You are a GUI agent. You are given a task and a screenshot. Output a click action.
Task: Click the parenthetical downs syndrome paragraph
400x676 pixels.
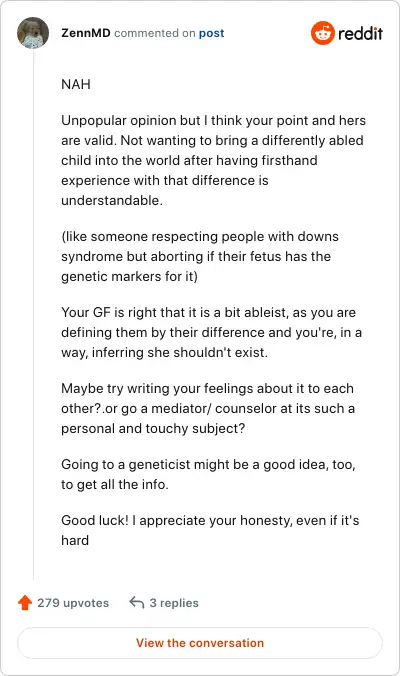200,257
